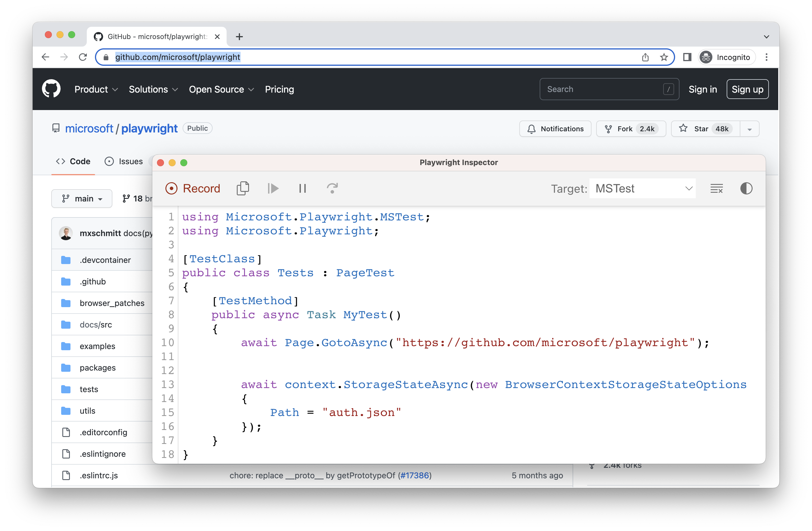Click the Record button in Playwright Inspector

[x=193, y=188]
